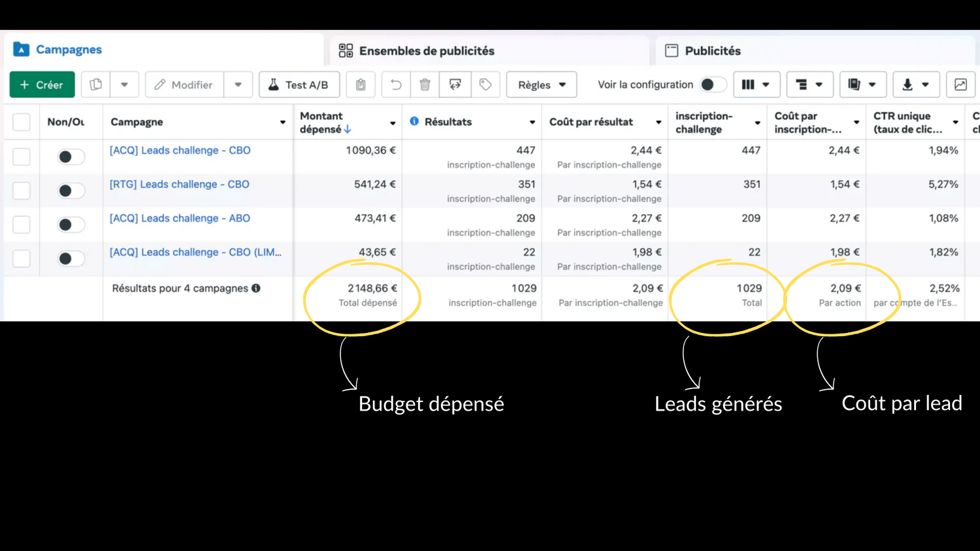This screenshot has width=980, height=551.
Task: Toggle on/off switch for the 1 090,36 € campaign
Action: click(x=71, y=157)
